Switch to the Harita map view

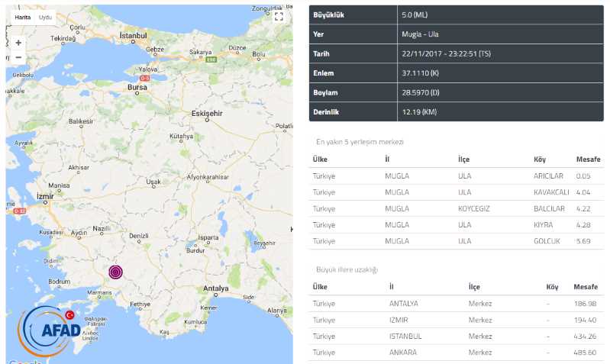point(23,17)
